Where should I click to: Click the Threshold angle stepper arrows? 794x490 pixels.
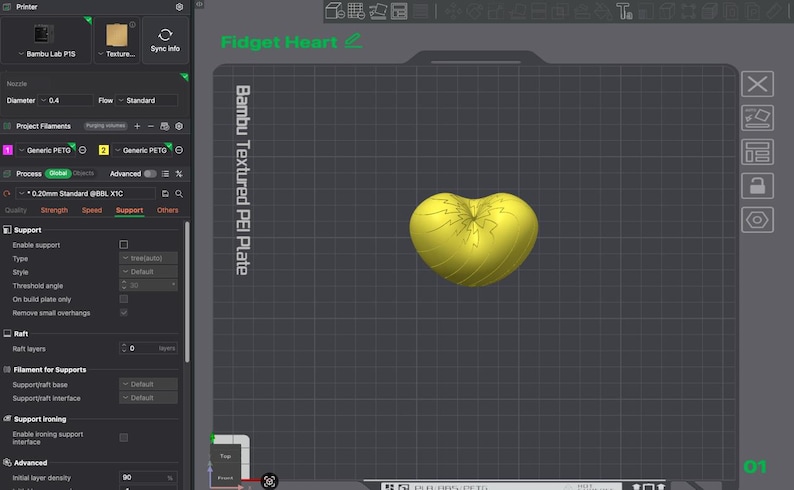124,285
